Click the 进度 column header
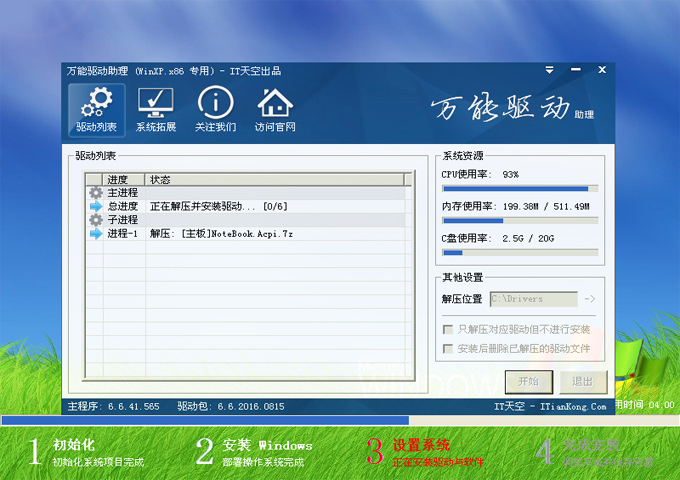This screenshot has width=680, height=480. [123, 180]
